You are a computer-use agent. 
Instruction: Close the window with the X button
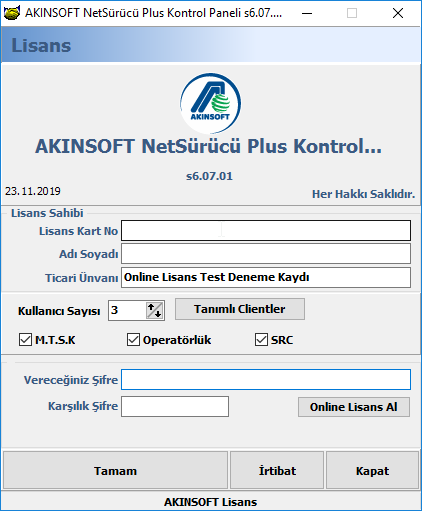[398, 13]
